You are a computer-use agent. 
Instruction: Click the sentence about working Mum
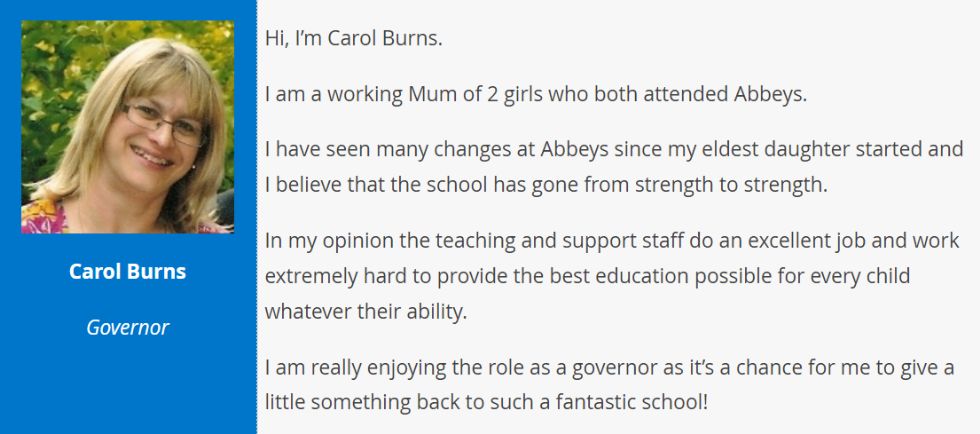tap(536, 95)
